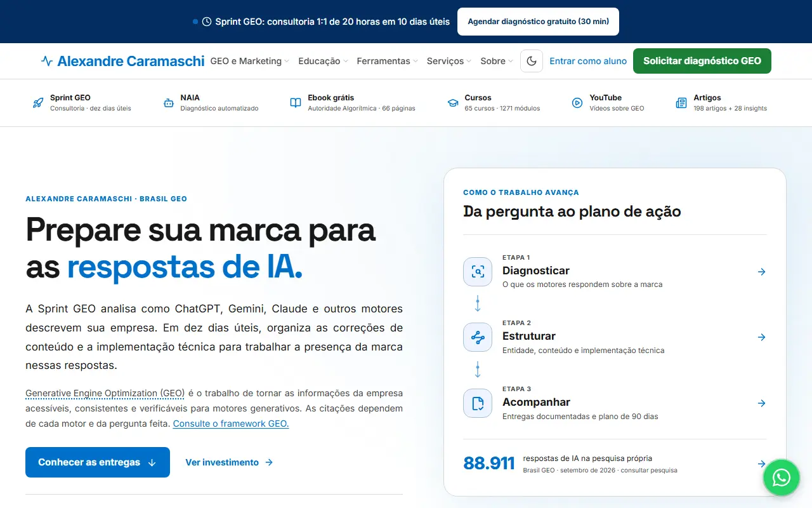The width and height of the screenshot is (812, 508).
Task: Click the arrow beside Diagnosticar step
Action: tap(762, 272)
